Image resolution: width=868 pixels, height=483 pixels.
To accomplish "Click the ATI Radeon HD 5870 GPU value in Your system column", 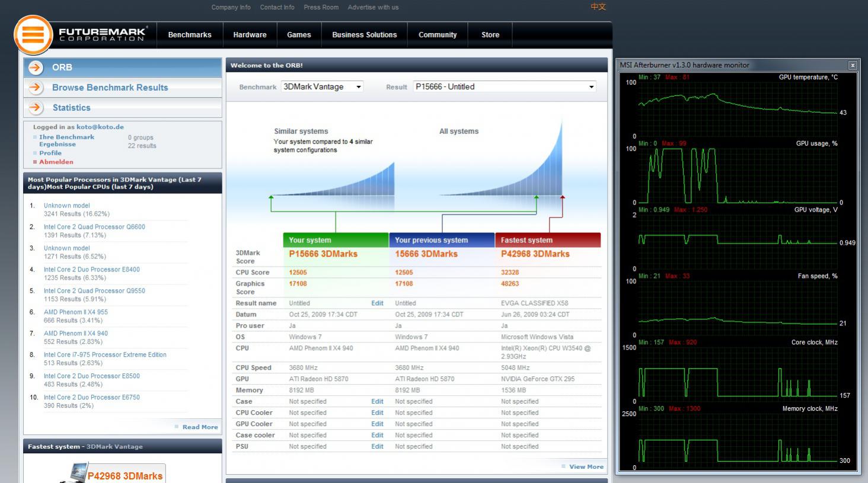I will (x=318, y=379).
